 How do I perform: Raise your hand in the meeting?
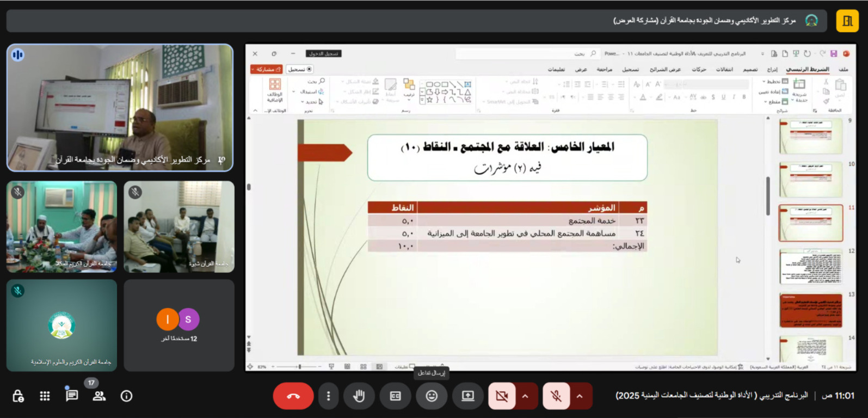tap(359, 396)
